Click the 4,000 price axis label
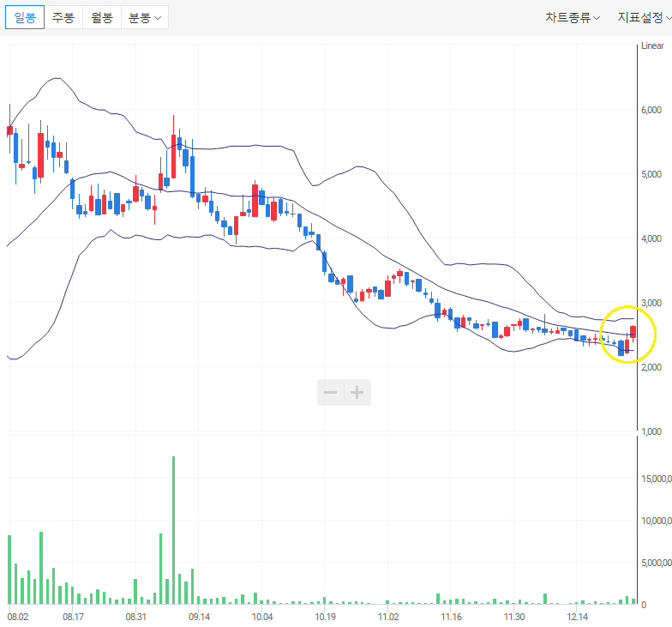 click(651, 238)
